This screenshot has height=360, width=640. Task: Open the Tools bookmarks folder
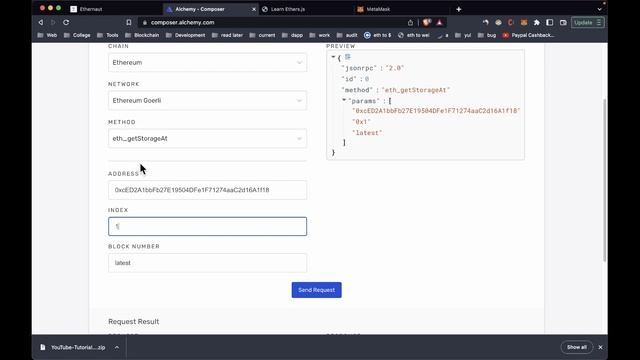point(108,35)
